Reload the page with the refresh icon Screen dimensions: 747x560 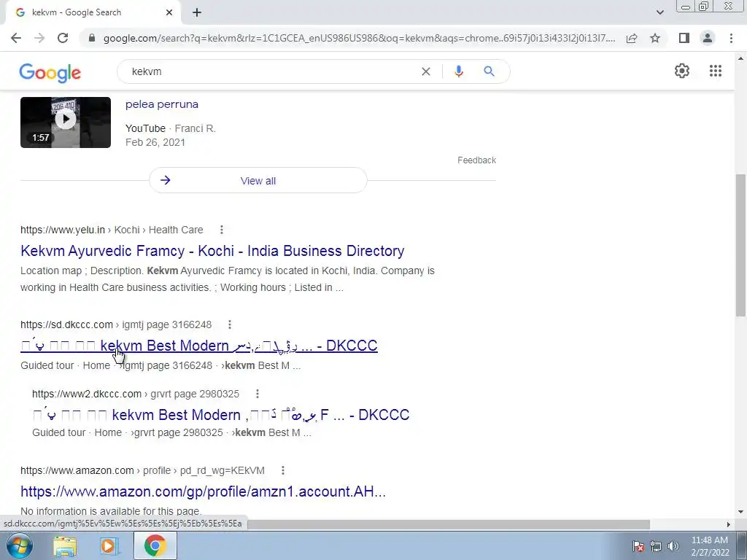point(63,38)
